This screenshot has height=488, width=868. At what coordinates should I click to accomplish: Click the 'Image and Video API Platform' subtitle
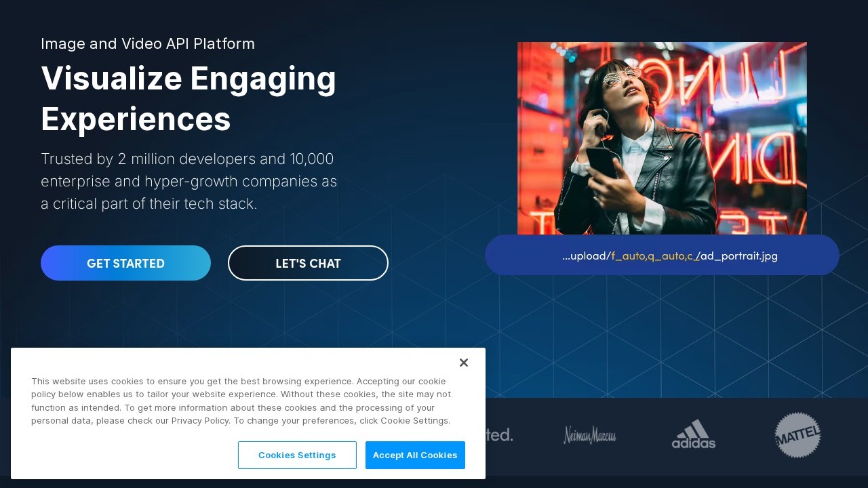click(148, 44)
